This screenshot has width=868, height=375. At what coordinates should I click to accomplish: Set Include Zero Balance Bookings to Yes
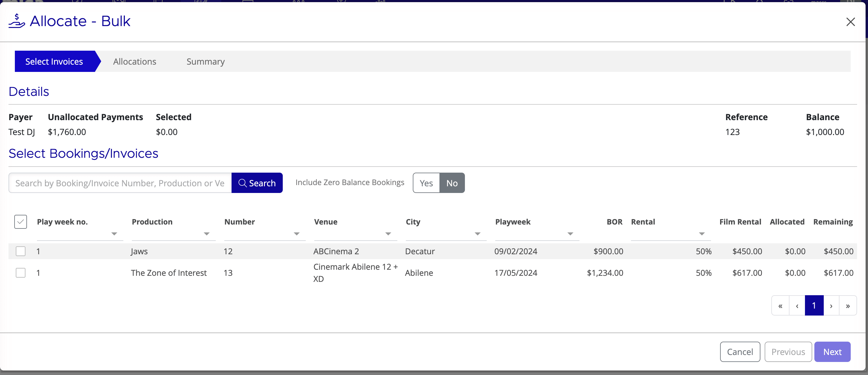click(426, 183)
